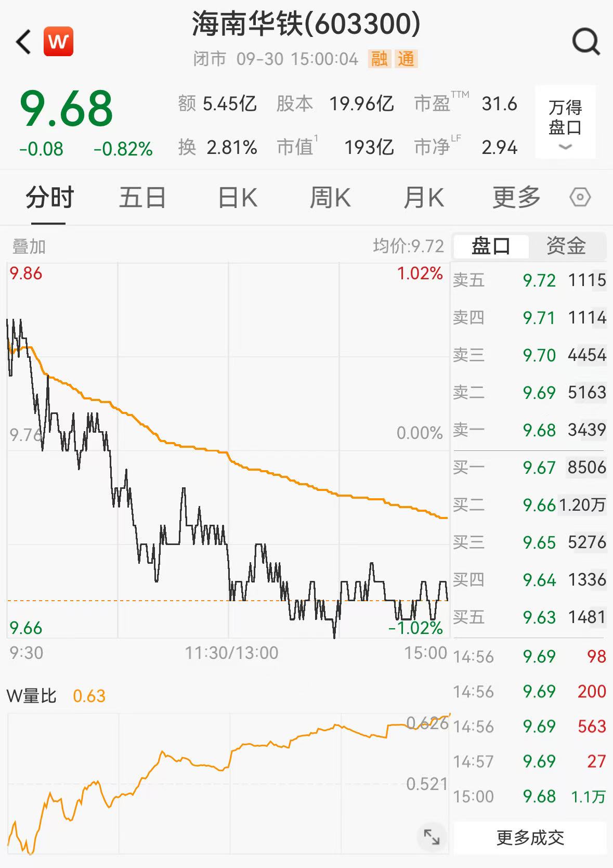
Task: Tap the search magnifier icon
Action: 586,42
